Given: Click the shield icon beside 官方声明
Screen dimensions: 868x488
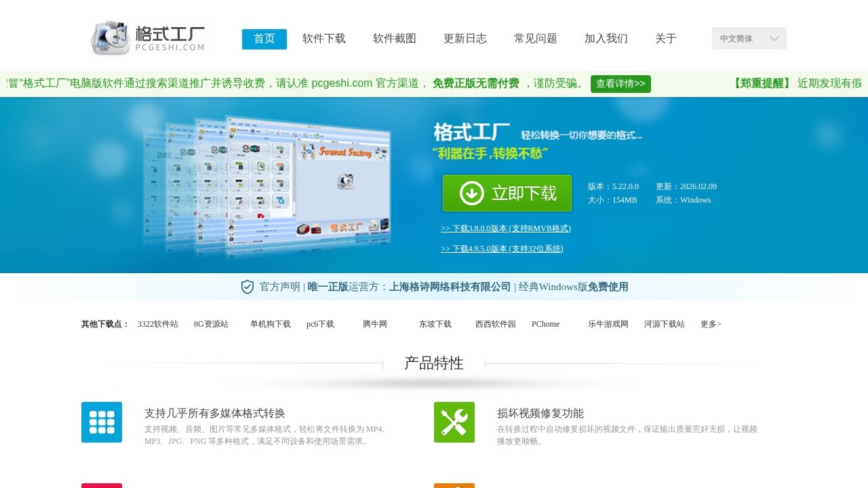Looking at the screenshot, I should (x=248, y=287).
